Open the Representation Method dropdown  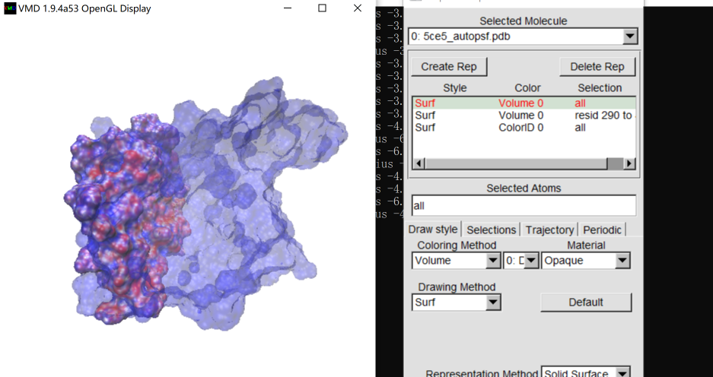[623, 373]
